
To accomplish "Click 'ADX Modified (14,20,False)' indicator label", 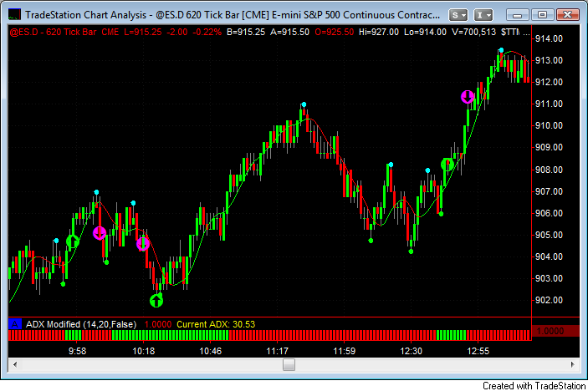I will (81, 324).
